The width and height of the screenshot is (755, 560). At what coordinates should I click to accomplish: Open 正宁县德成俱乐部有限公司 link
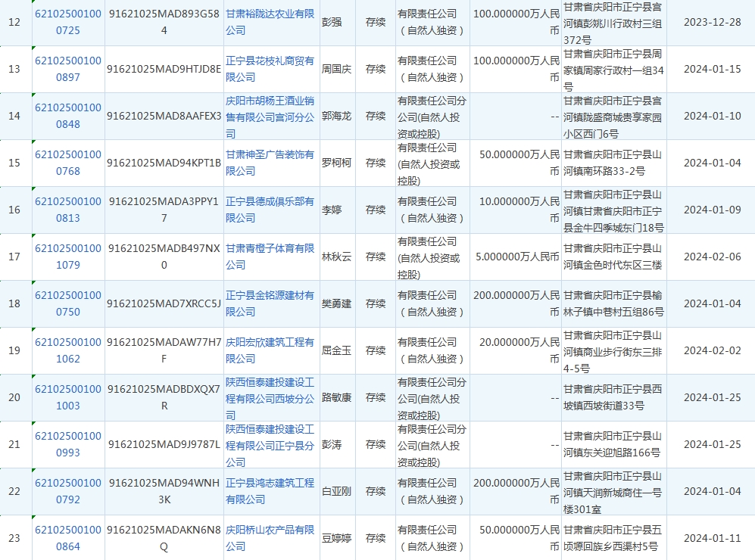pos(270,210)
